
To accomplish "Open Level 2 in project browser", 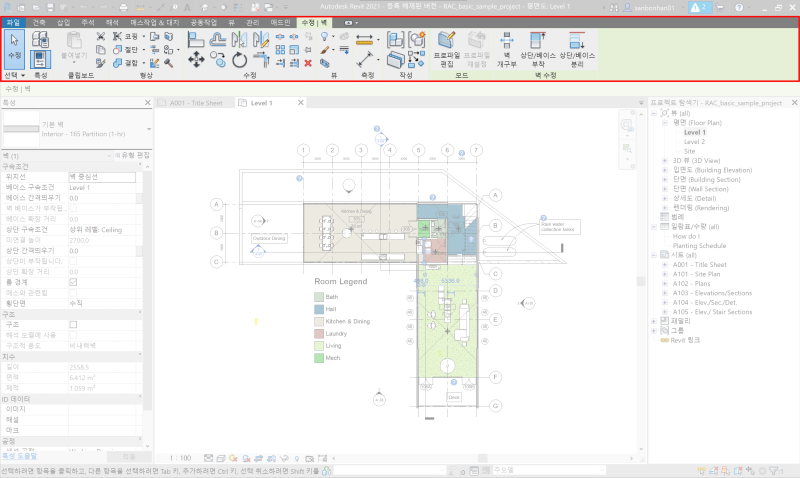I will [x=694, y=142].
